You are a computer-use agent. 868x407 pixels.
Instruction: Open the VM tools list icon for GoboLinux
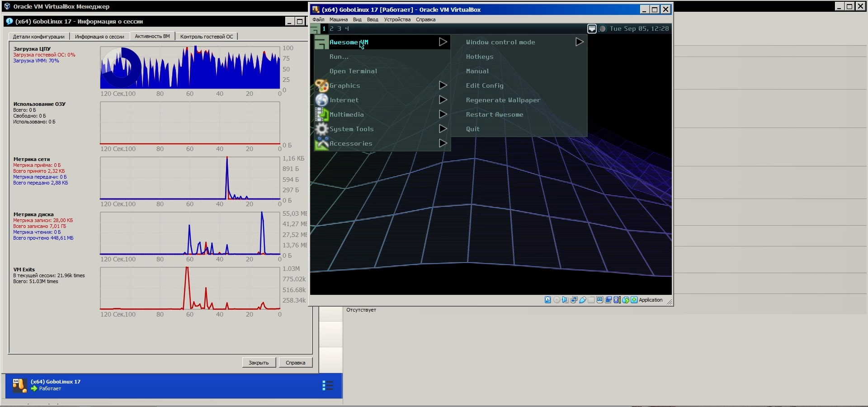coord(327,385)
